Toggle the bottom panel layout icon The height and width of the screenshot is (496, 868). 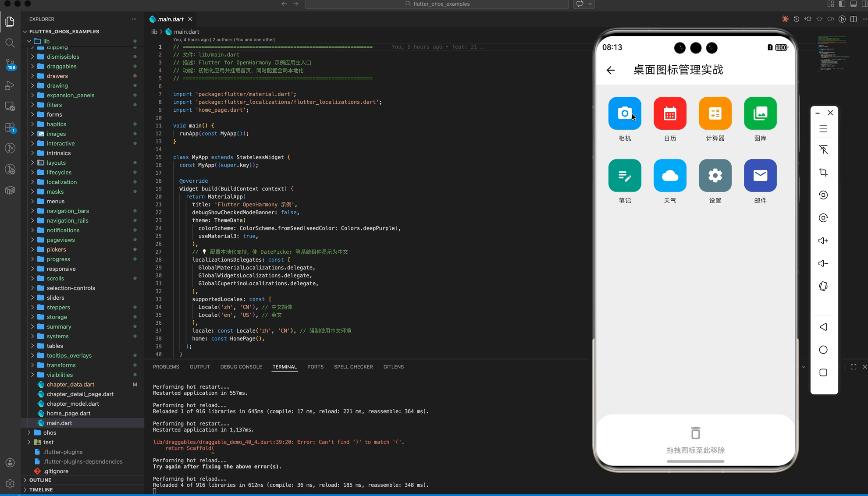pos(853,4)
